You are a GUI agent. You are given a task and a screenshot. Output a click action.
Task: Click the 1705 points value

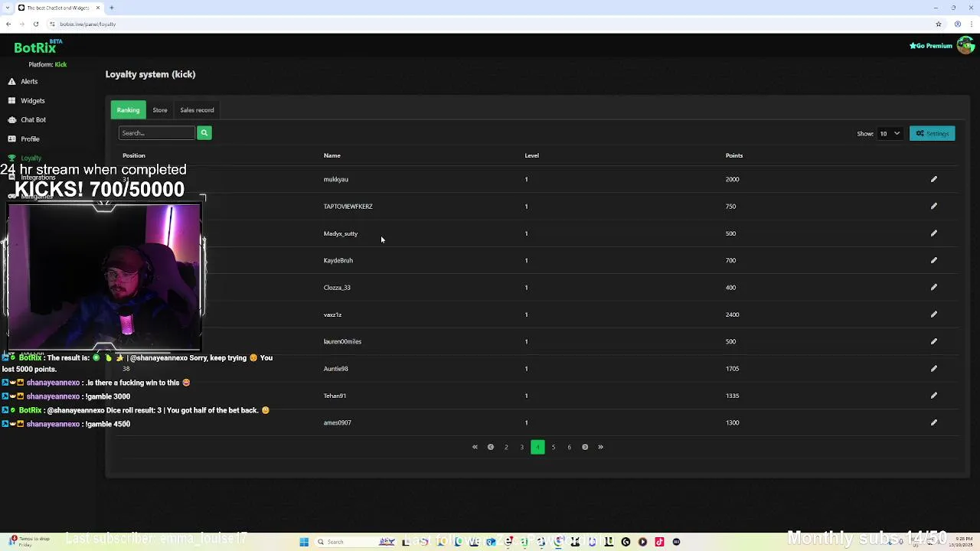coord(732,369)
